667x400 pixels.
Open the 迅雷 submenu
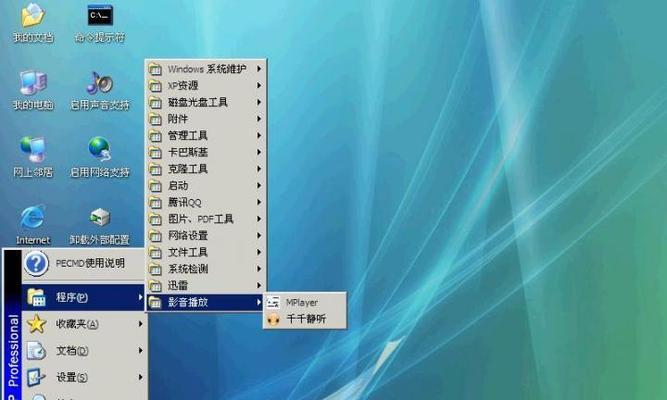pyautogui.click(x=205, y=286)
